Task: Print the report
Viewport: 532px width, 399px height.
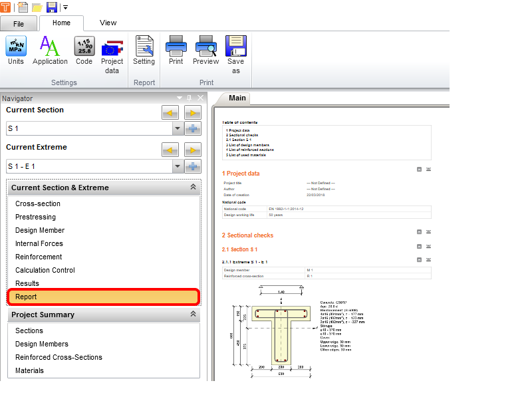Action: pos(176,51)
